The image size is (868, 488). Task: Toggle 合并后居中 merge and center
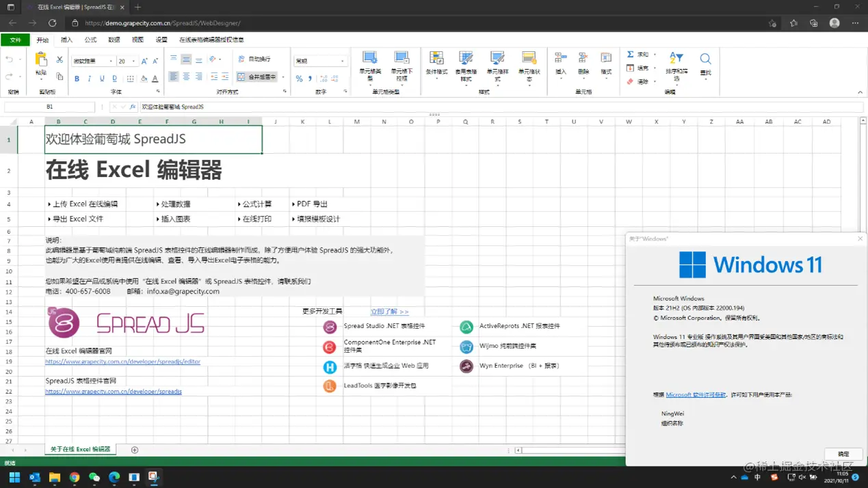tap(257, 77)
